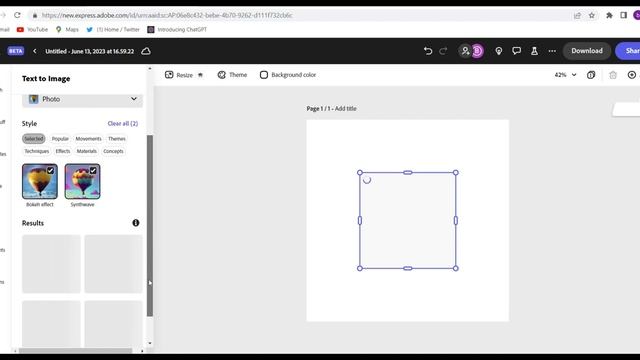Image resolution: width=640 pixels, height=360 pixels.
Task: Bookmark this page with the star
Action: tap(592, 16)
